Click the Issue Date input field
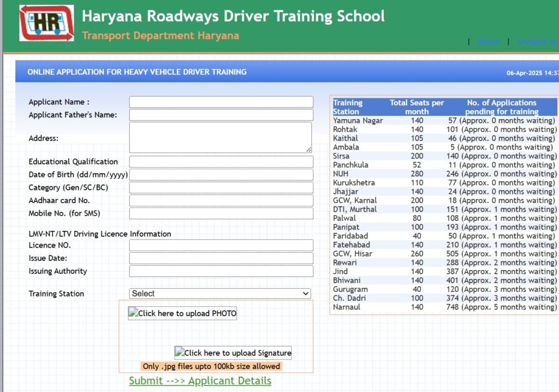The image size is (559, 392). [x=221, y=258]
